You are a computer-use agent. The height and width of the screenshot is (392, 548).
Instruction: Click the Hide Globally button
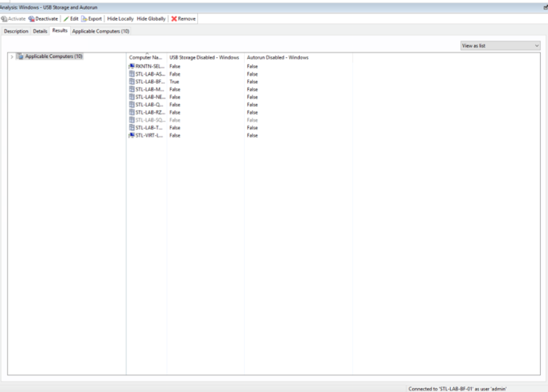(151, 18)
